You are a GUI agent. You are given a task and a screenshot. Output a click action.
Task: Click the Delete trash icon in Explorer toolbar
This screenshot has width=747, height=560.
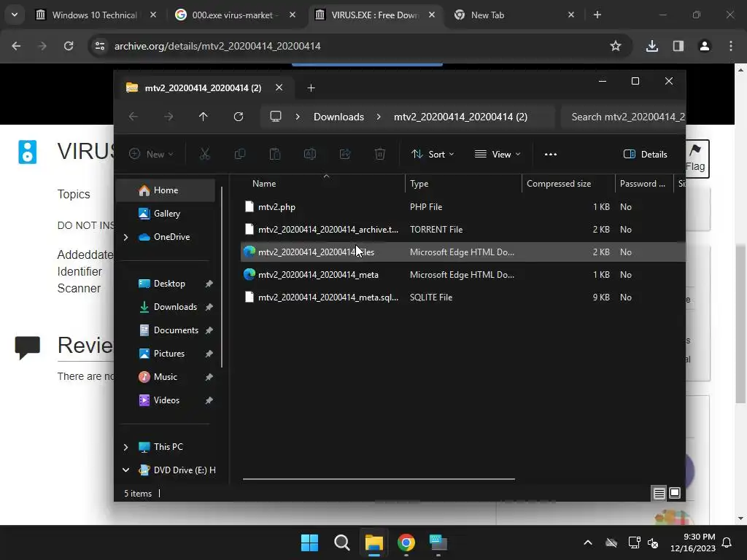379,154
